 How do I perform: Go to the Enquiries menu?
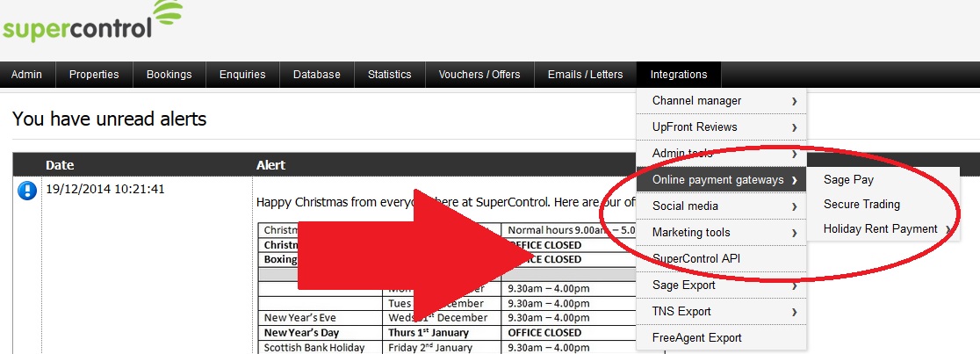242,75
